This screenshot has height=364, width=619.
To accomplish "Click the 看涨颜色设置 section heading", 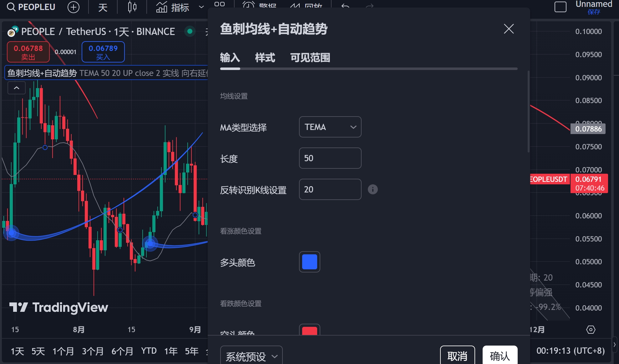I will pos(241,231).
